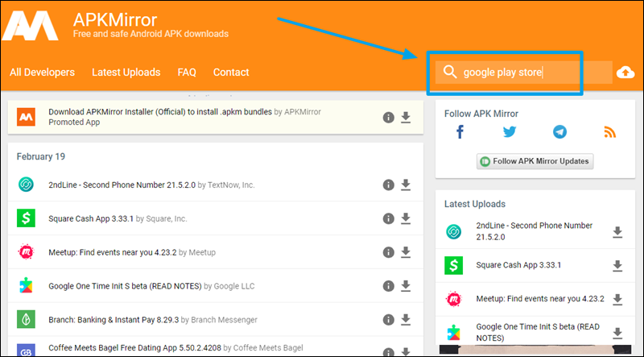Click the Branch app leaf icon
This screenshot has width=644, height=357.
26,320
